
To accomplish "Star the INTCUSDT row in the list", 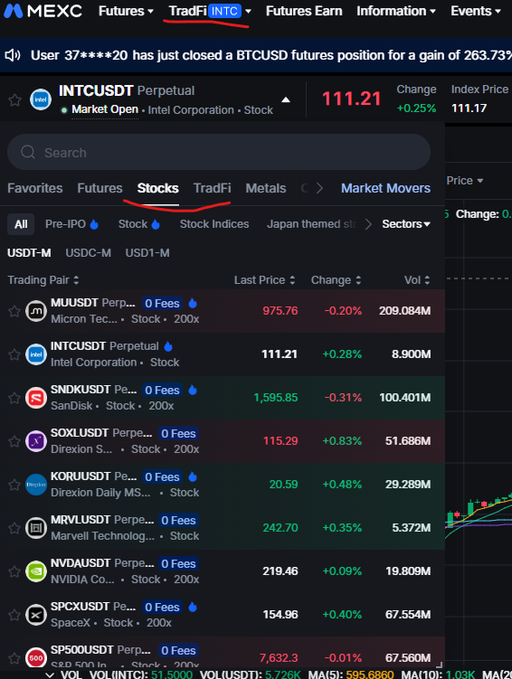I will point(14,354).
